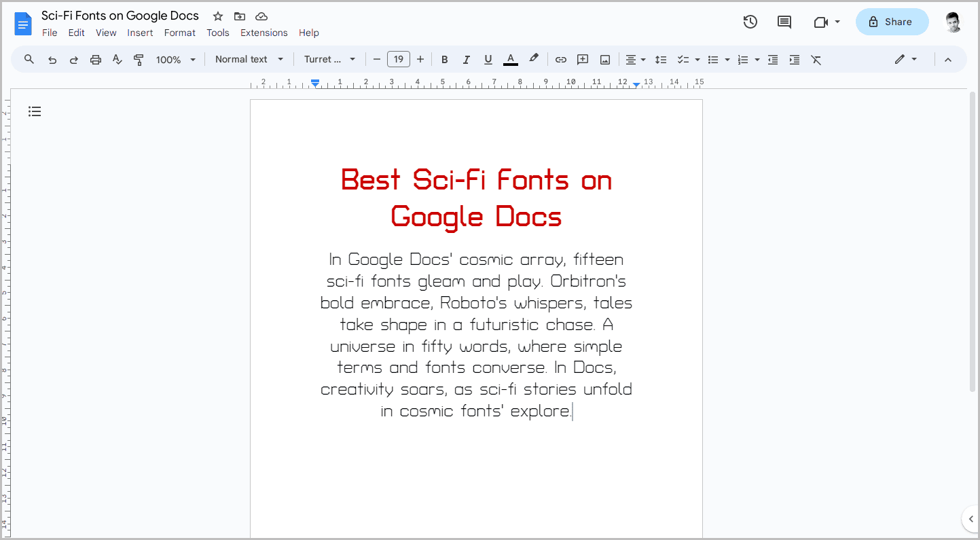
Task: Open the text color picker
Action: [510, 59]
